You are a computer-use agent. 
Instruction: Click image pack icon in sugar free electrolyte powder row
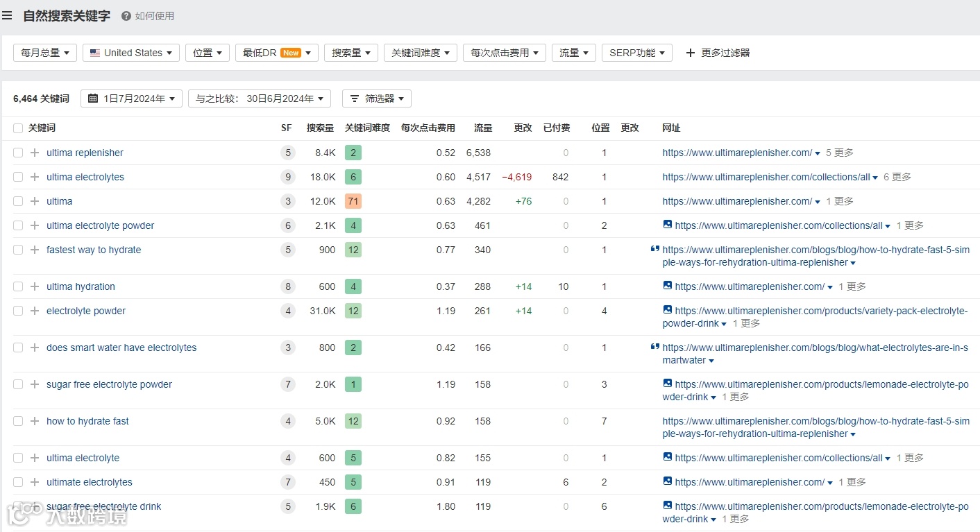[x=668, y=384]
